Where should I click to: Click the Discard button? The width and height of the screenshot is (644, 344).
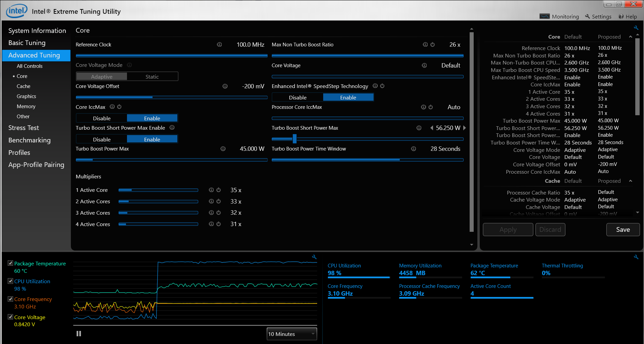550,229
